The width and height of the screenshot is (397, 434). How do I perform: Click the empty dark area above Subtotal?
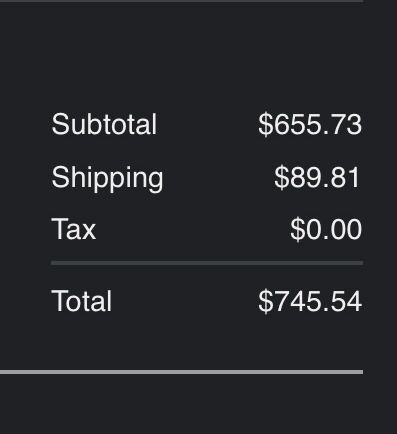198,57
